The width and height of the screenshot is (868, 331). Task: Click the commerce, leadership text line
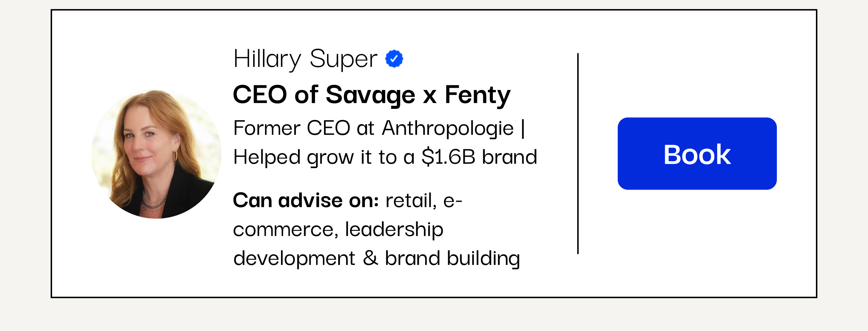point(338,229)
